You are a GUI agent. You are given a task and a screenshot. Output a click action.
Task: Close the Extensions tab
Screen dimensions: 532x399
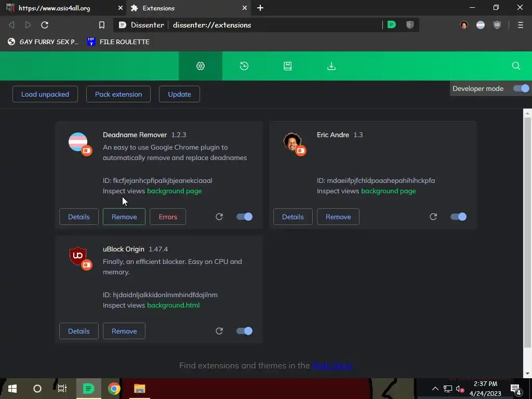click(245, 8)
